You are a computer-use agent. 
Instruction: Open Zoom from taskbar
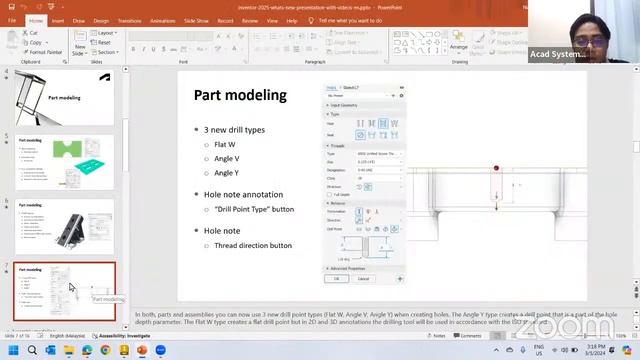click(x=160, y=350)
